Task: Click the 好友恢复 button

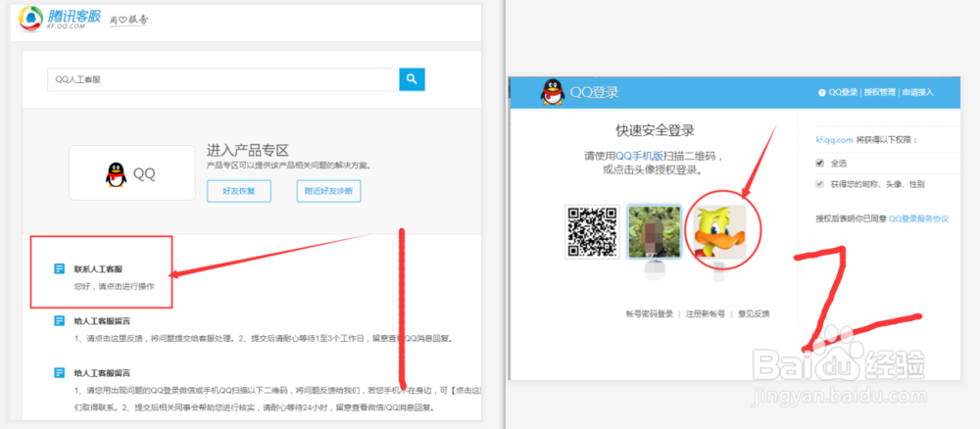Action: point(239,191)
